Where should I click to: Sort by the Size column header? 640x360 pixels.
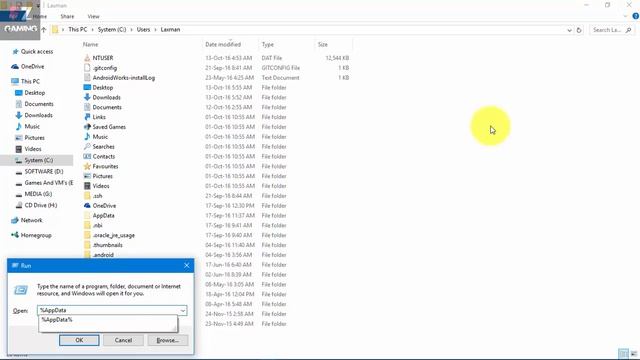pyautogui.click(x=323, y=44)
